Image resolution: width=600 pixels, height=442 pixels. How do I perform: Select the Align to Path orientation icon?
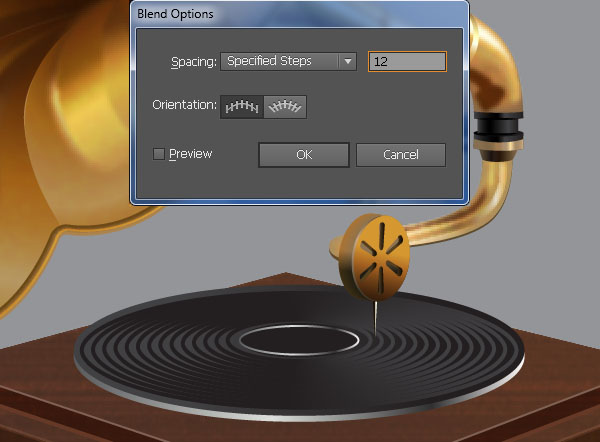(285, 107)
